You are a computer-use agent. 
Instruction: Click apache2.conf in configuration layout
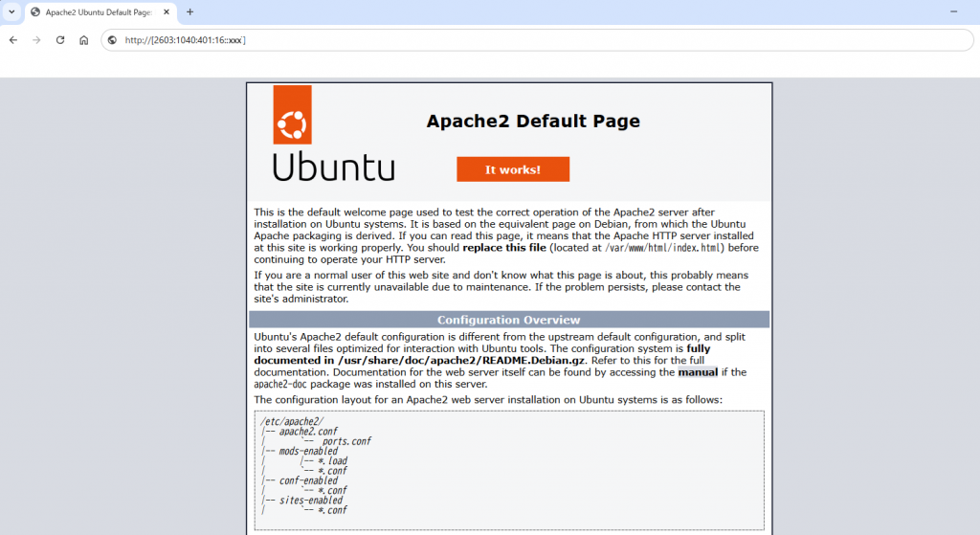[x=308, y=432]
